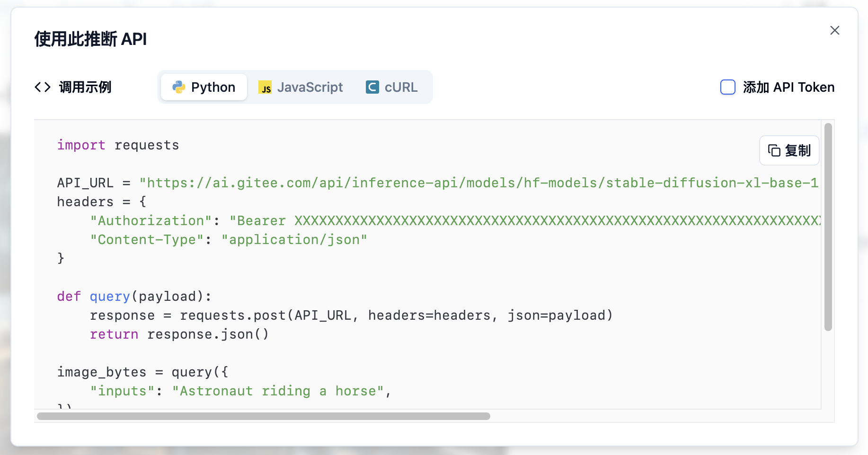This screenshot has height=455, width=868.
Task: Click the "import requests" line
Action: point(118,145)
